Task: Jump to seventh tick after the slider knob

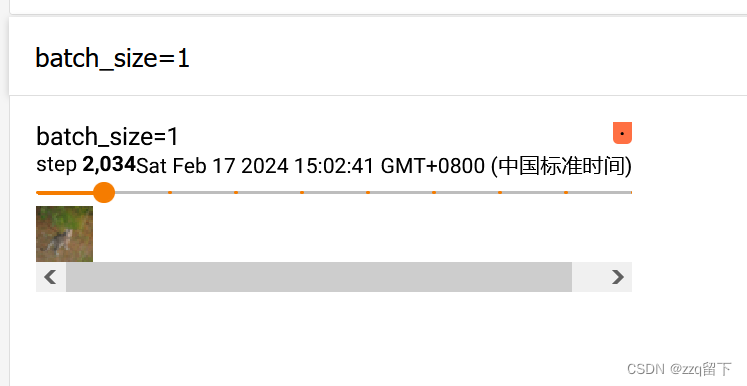Action: [x=566, y=193]
